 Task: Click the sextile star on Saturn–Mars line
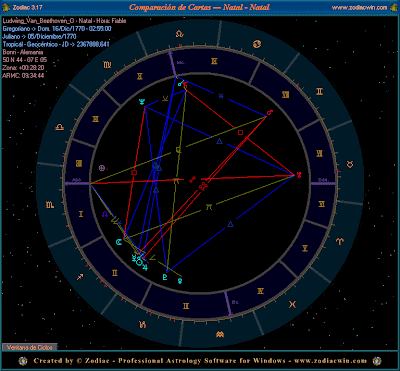point(221,96)
